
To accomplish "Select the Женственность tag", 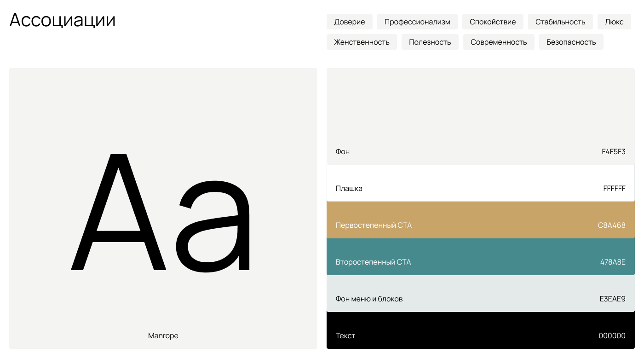I will click(362, 42).
